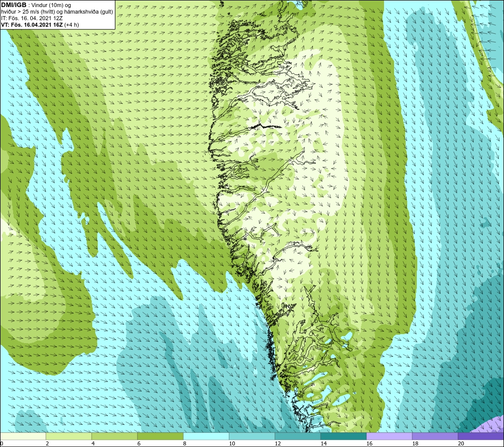Click the legend label '14'
504x447 pixels.
tap(324, 443)
